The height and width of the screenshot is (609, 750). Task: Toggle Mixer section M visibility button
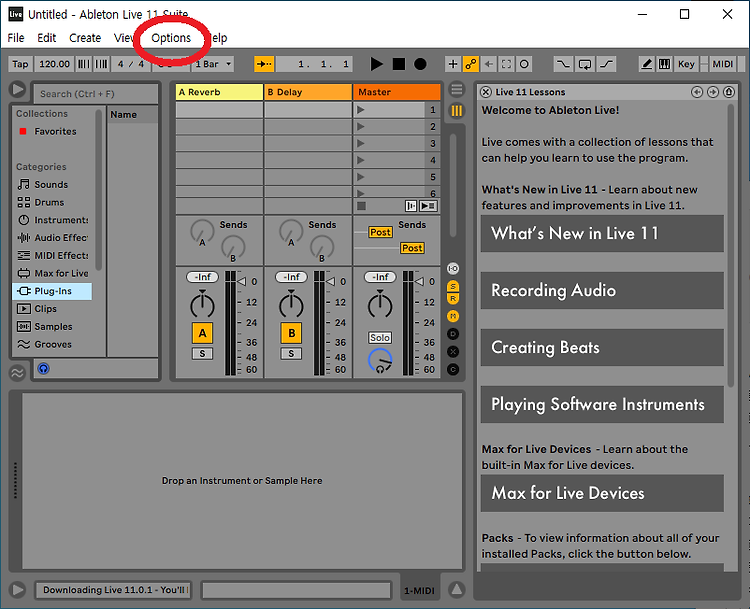(453, 316)
